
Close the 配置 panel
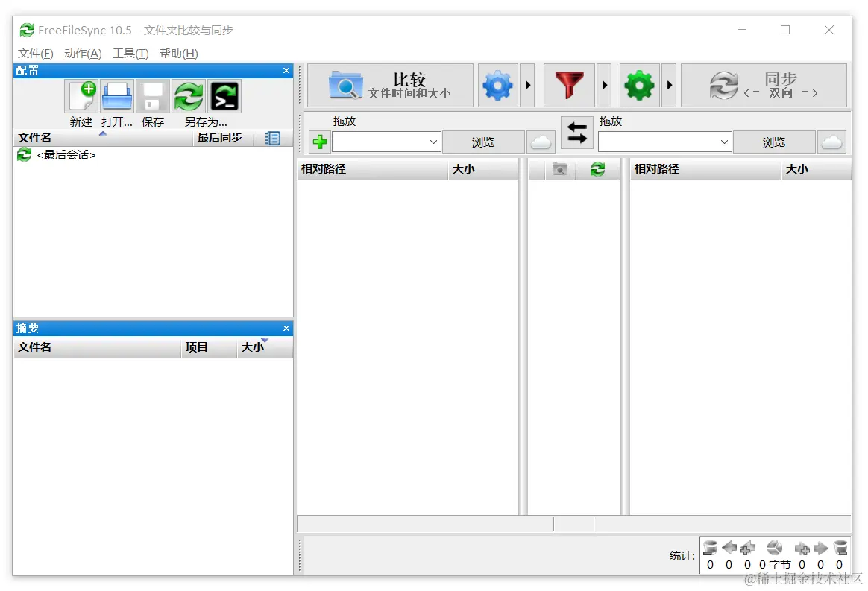click(286, 70)
